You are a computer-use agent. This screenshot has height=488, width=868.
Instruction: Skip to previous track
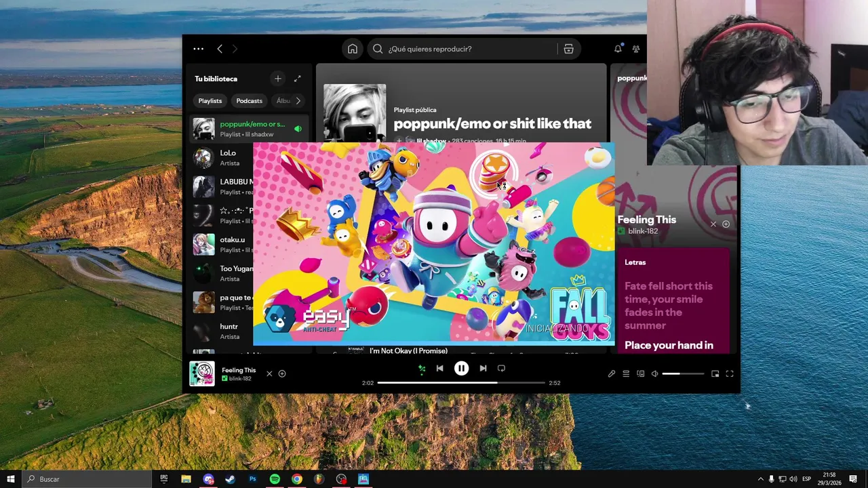tap(439, 368)
